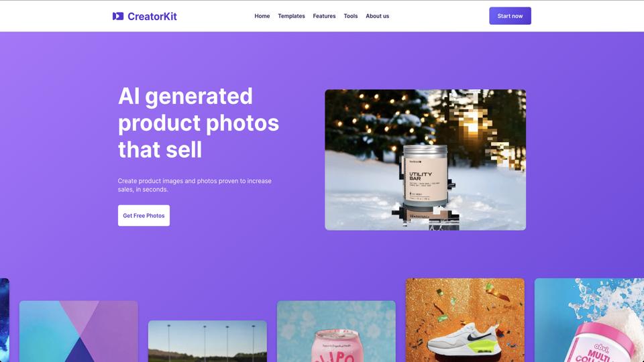Click the Get Free Photos button
Screen dimensions: 644x362
[x=144, y=215]
